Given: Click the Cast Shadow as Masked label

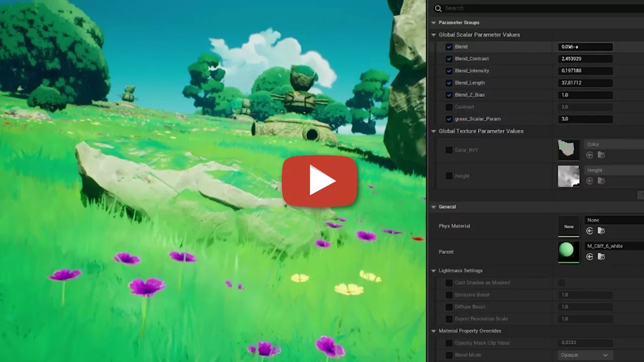Looking at the screenshot, I should click(x=482, y=283).
